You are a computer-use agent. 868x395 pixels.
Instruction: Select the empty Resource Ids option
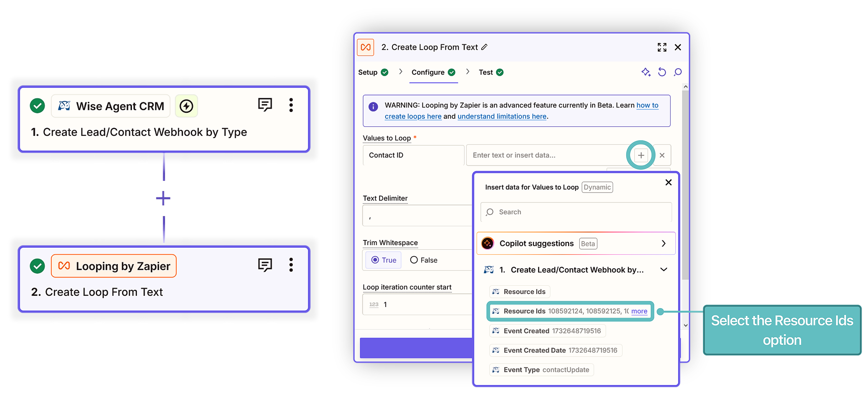coord(520,292)
